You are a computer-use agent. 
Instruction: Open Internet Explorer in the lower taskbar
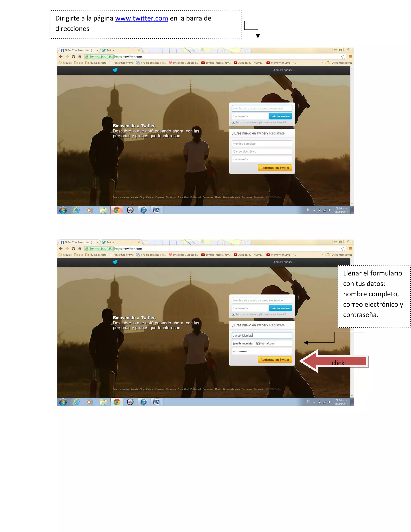point(76,402)
